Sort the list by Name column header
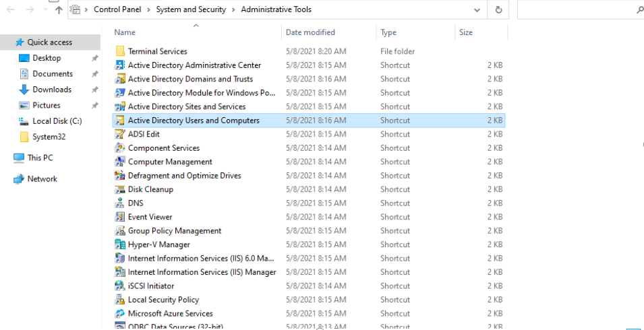This screenshot has width=644, height=330. point(125,32)
